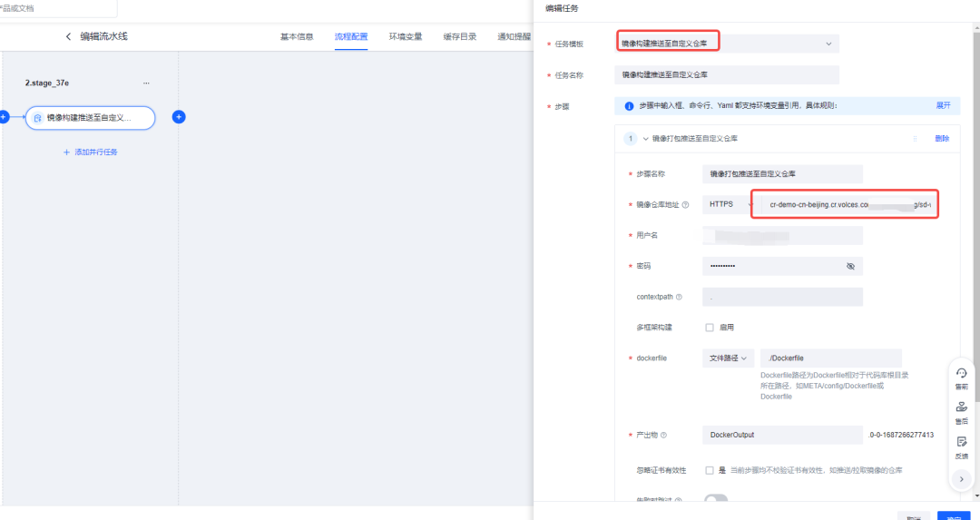
Task: Open help tooltip next to contextpath
Action: point(679,297)
